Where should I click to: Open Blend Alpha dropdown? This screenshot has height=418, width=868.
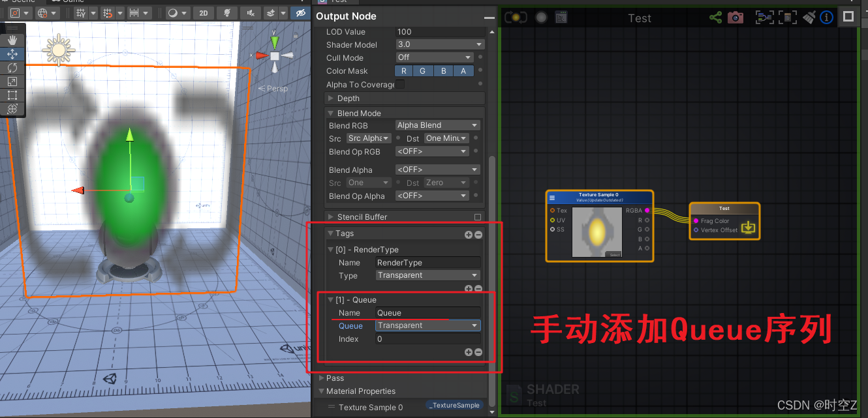[x=438, y=170]
